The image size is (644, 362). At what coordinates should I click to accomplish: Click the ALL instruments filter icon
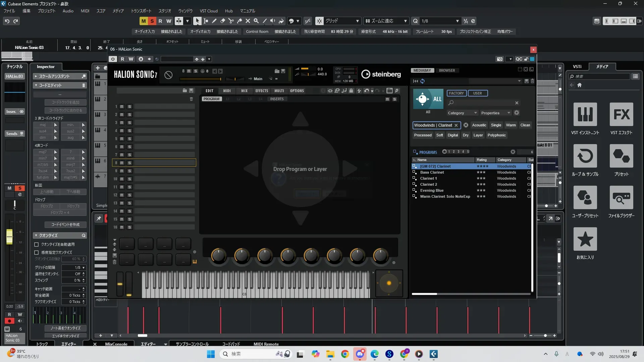[x=428, y=99]
